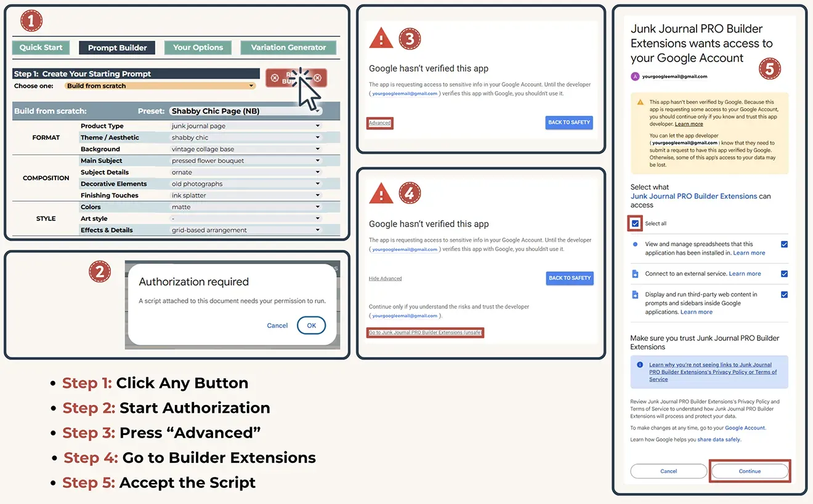
Task: Click the numbered badge 5 circle
Action: coord(770,69)
